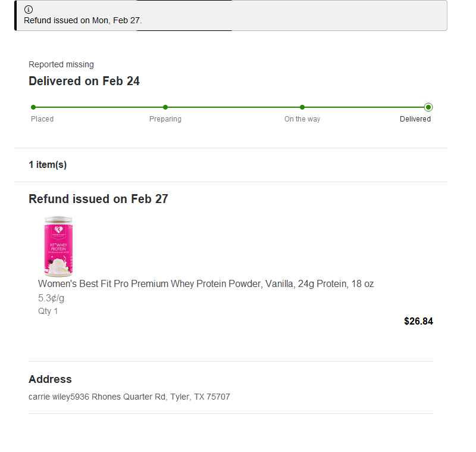Click the Delivered circle marker
The height and width of the screenshot is (452, 476).
coord(428,107)
